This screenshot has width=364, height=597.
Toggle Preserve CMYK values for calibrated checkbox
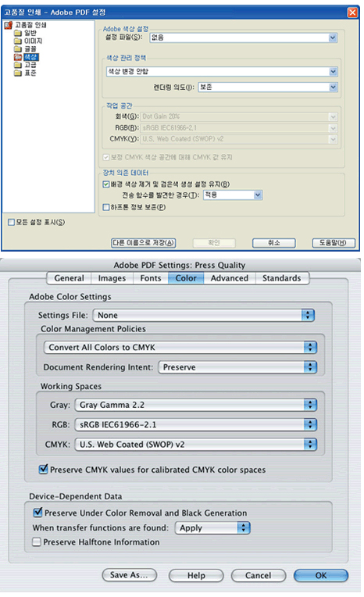coord(44,469)
